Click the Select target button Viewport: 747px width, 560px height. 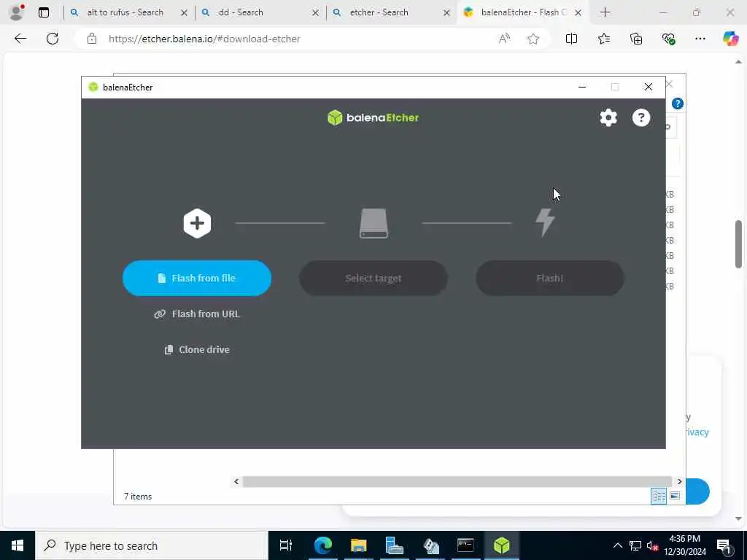373,278
